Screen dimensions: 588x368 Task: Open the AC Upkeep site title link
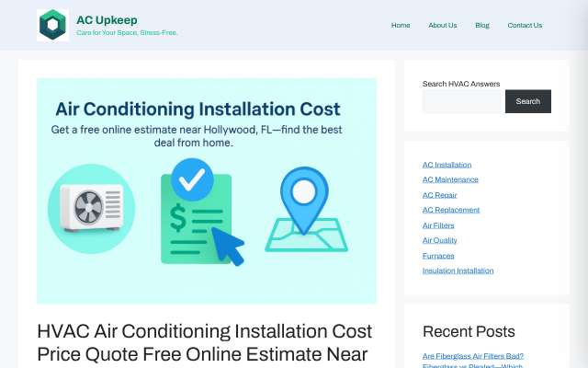[x=107, y=20]
